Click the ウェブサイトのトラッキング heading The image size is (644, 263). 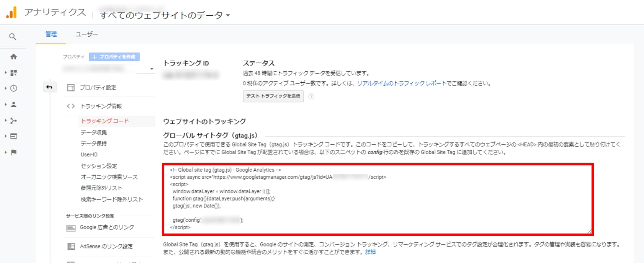204,121
